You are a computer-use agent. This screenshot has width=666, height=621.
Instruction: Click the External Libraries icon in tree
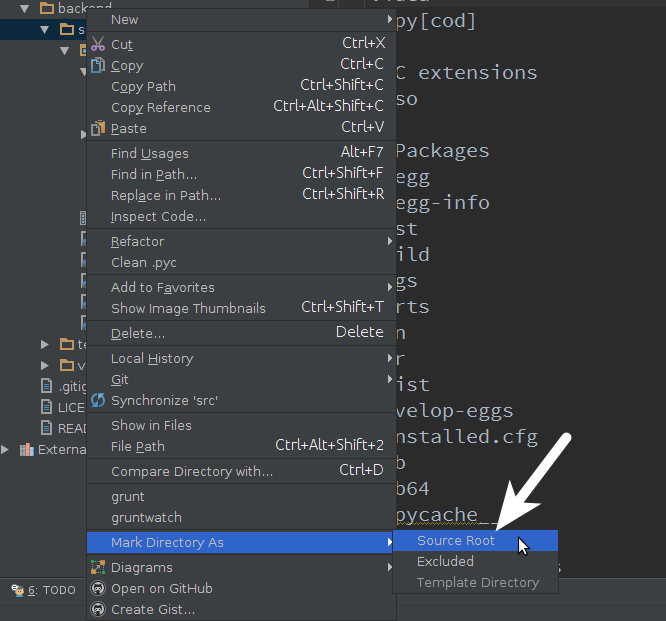pyautogui.click(x=26, y=449)
